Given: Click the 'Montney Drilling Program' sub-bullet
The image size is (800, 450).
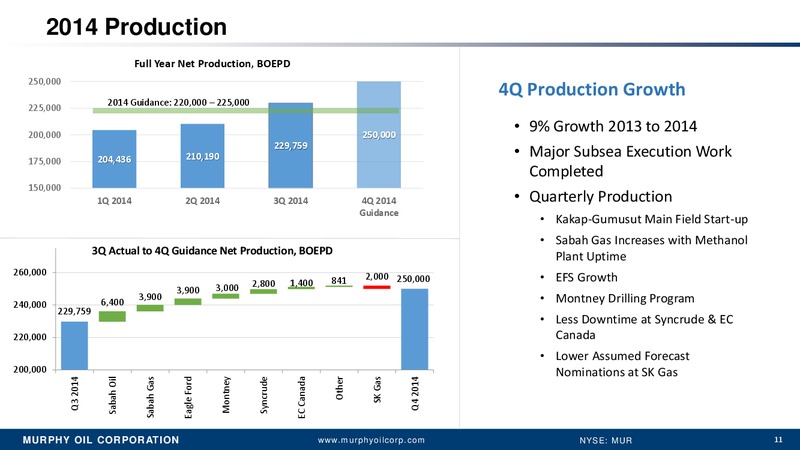Looking at the screenshot, I should (x=624, y=298).
